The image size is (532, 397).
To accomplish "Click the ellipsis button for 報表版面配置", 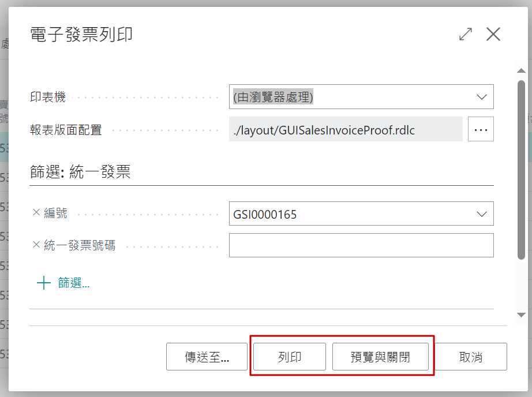I will (481, 129).
